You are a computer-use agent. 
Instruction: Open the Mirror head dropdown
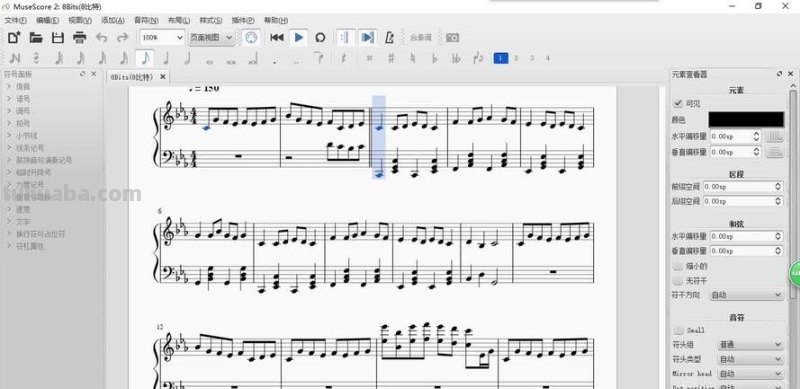tap(750, 374)
